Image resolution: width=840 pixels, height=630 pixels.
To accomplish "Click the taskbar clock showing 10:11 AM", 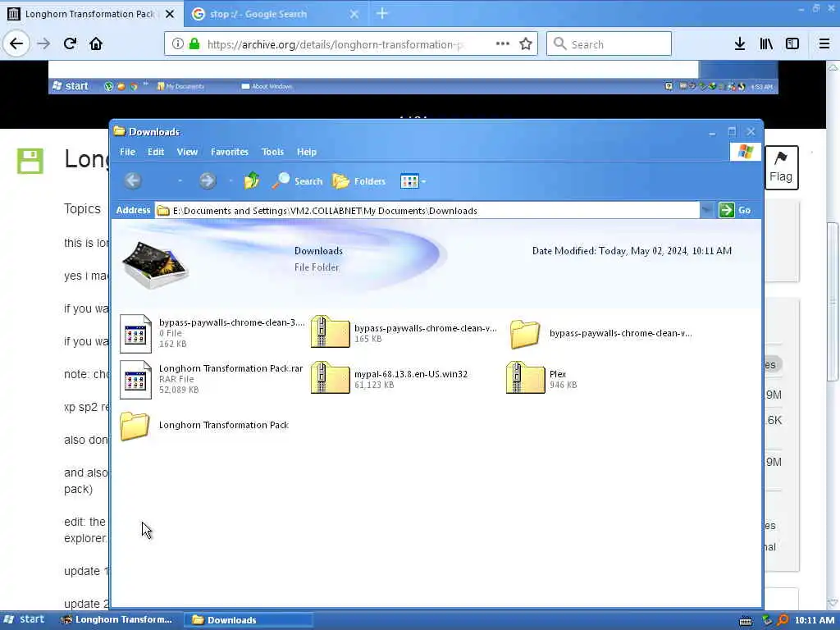I will [x=815, y=620].
